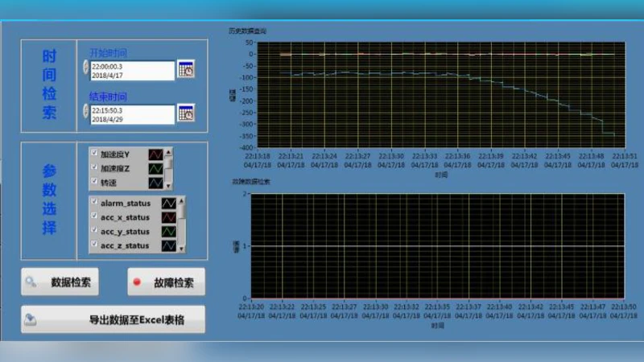Open end time calendar picker
This screenshot has height=362, width=644.
(186, 113)
